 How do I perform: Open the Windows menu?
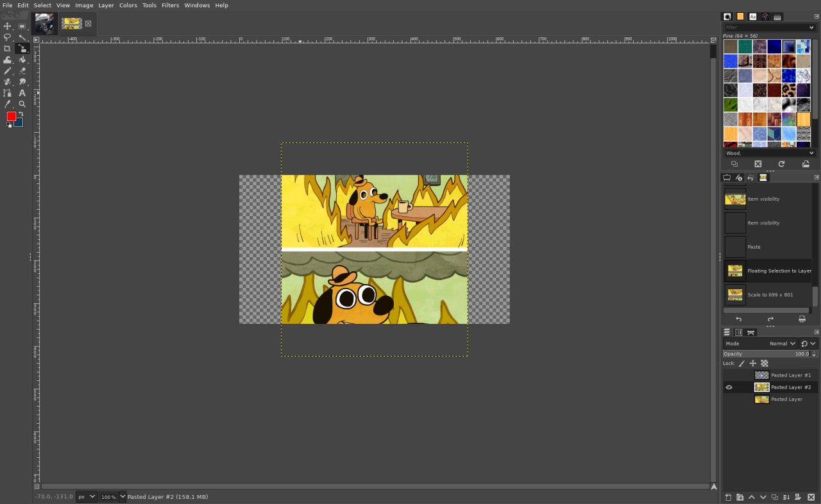tap(197, 5)
